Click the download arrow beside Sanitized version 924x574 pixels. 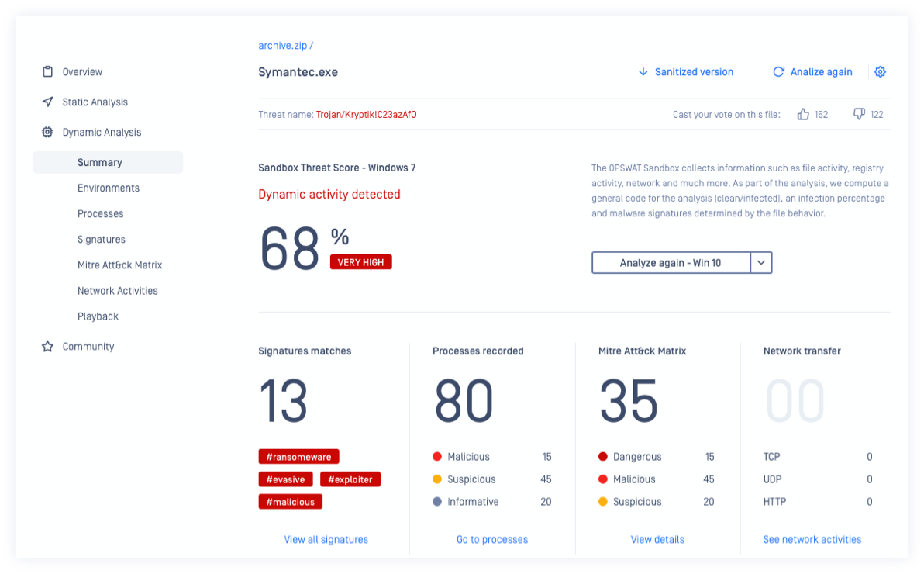coord(643,71)
